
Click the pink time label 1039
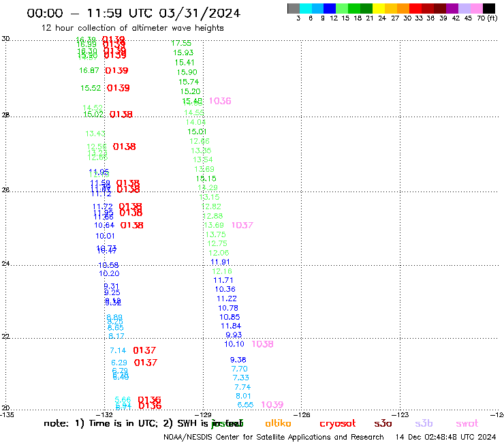tap(272, 405)
